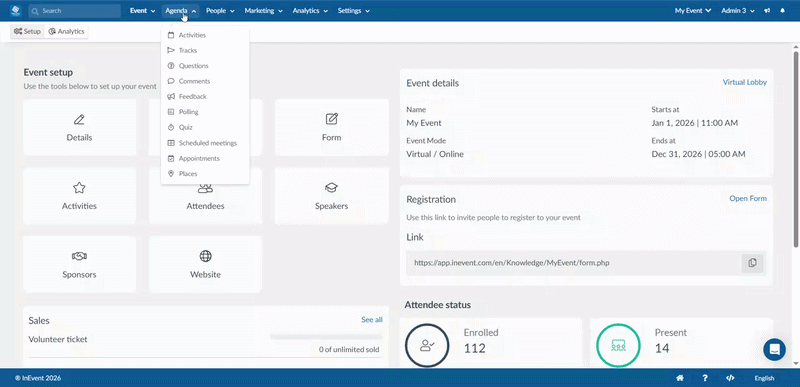Click See all in Sales
The height and width of the screenshot is (387, 800).
click(372, 320)
